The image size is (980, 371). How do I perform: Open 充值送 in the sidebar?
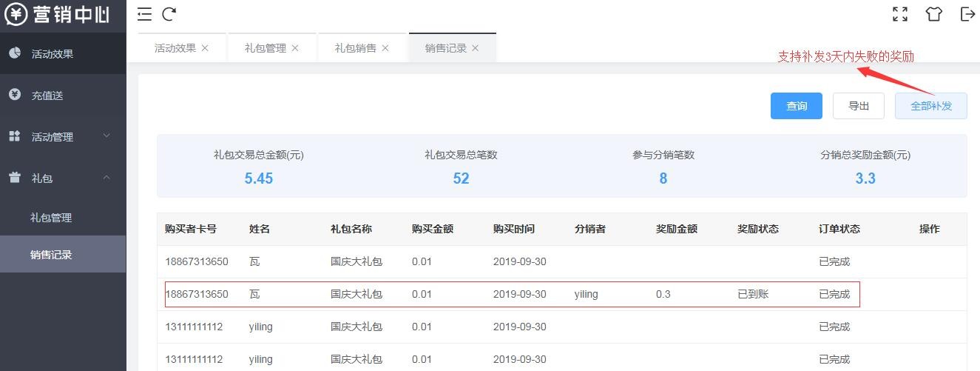(47, 96)
